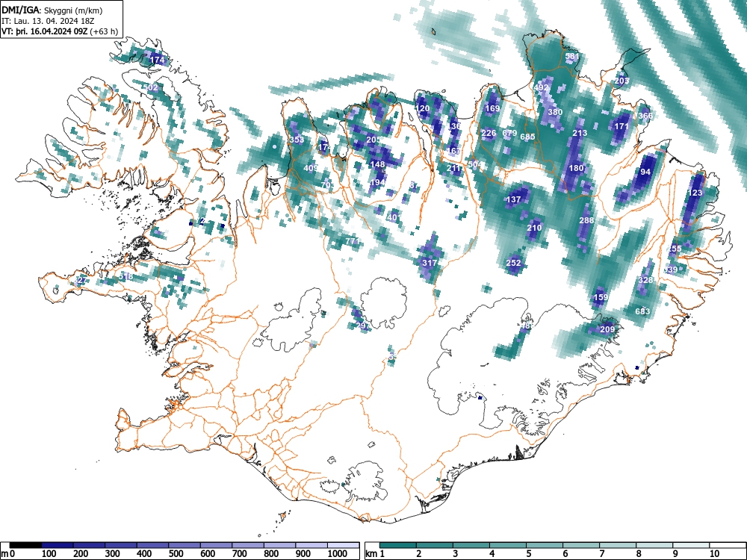
Task: Click the visibility value 210 on the map
Action: point(534,228)
